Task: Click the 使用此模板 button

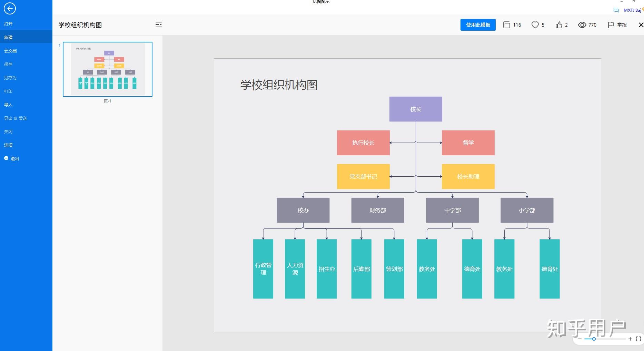Action: 478,25
